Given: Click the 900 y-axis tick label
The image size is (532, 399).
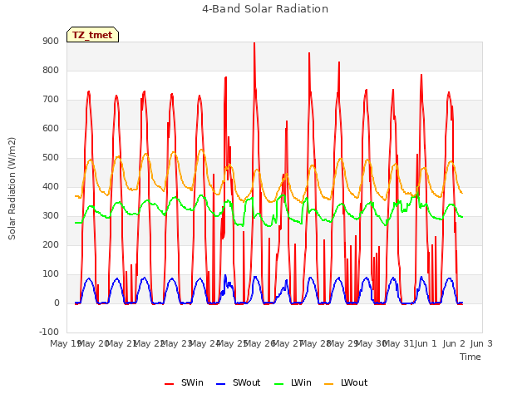Looking at the screenshot, I should point(51,42).
